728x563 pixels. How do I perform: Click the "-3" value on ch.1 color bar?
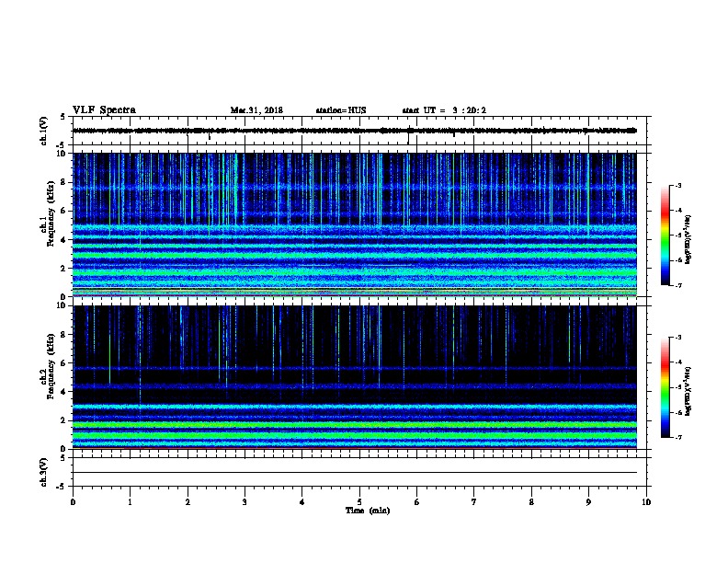[x=678, y=185]
